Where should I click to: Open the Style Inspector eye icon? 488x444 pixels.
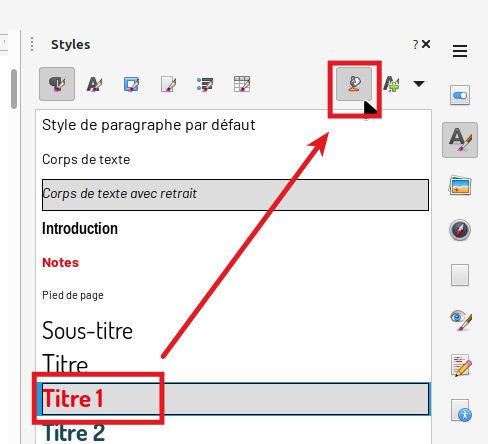461,320
